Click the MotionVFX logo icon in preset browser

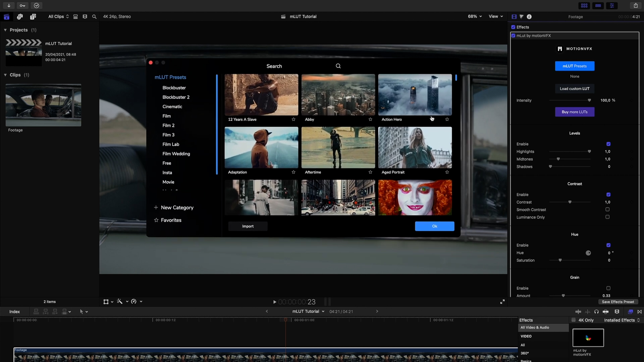pyautogui.click(x=559, y=49)
